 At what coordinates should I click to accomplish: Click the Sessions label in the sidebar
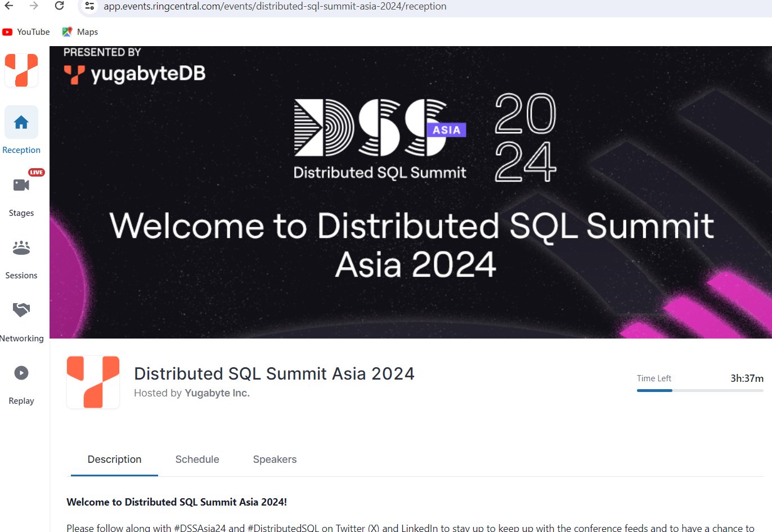pos(21,276)
